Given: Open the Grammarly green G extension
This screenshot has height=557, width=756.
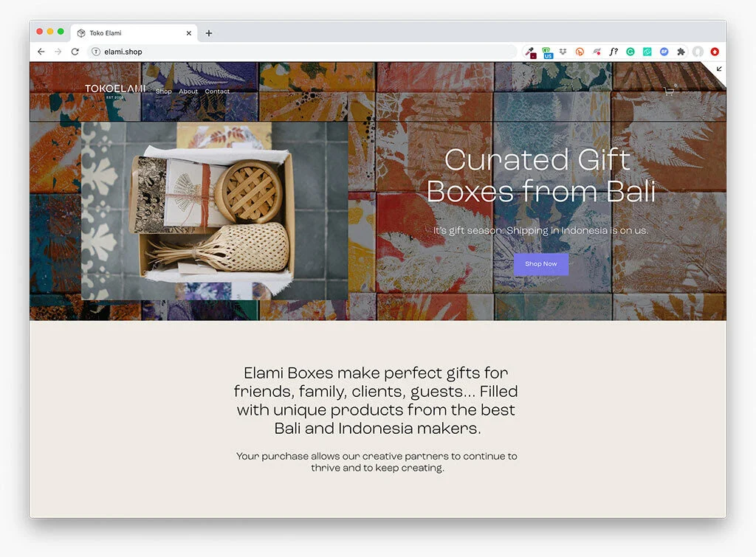Looking at the screenshot, I should pos(630,52).
